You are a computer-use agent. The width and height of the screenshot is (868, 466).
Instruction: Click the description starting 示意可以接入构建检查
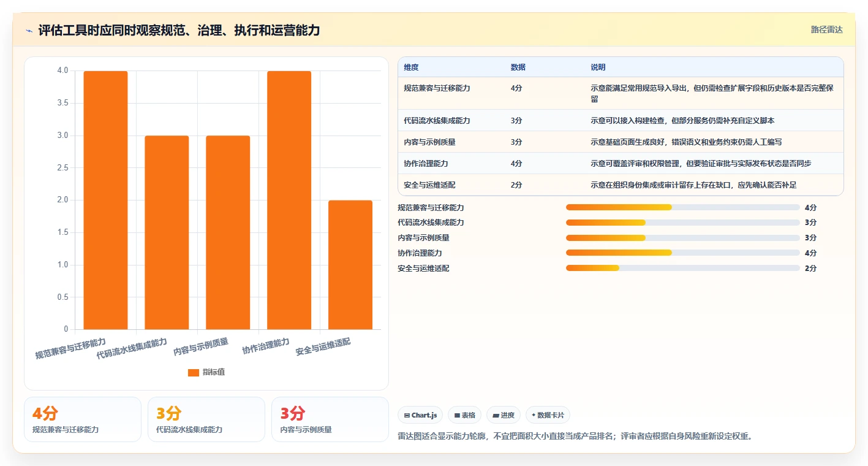682,120
